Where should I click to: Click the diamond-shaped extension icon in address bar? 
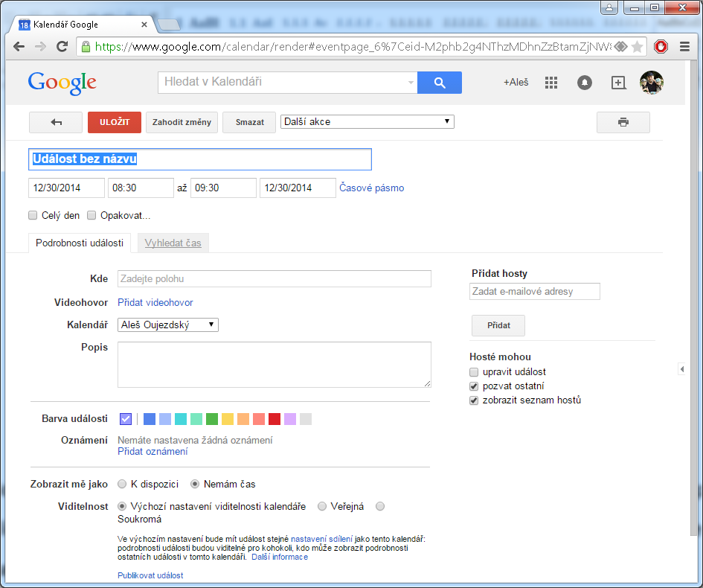pos(620,46)
